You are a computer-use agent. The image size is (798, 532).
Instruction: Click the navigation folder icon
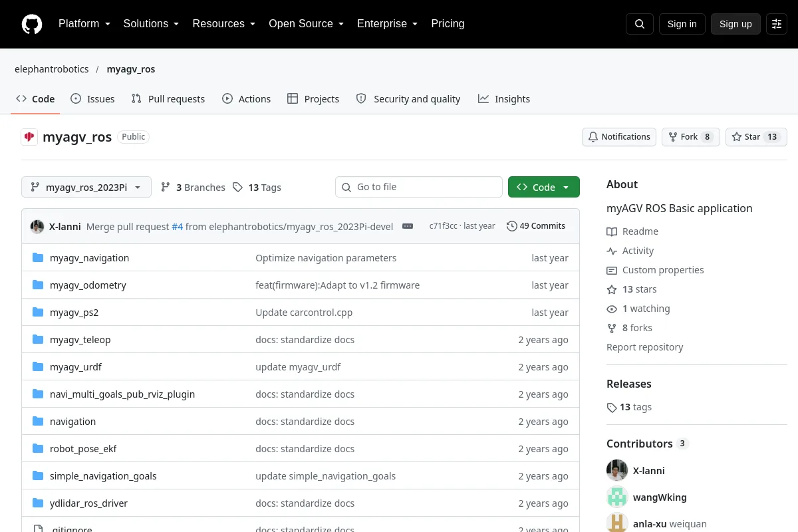pos(38,422)
